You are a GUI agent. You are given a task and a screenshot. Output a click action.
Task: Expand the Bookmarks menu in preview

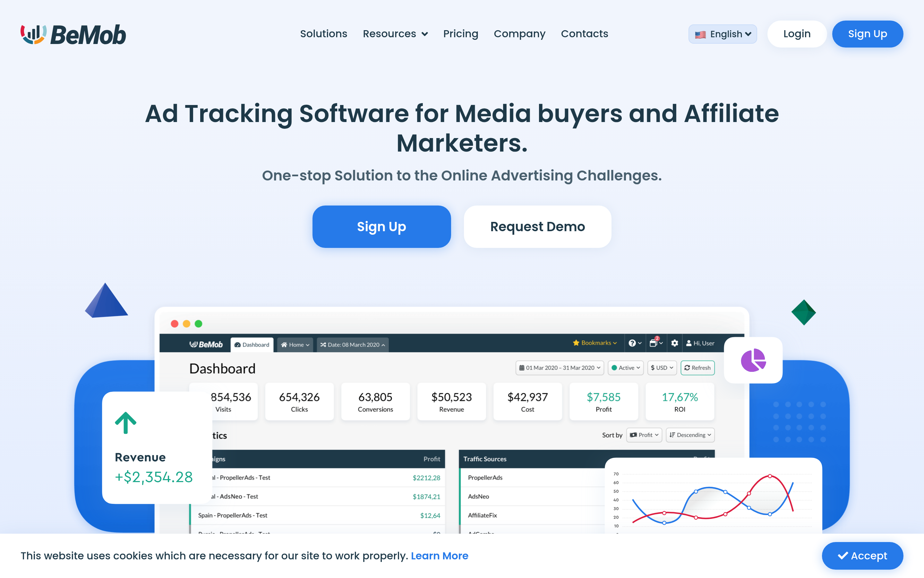tap(595, 343)
